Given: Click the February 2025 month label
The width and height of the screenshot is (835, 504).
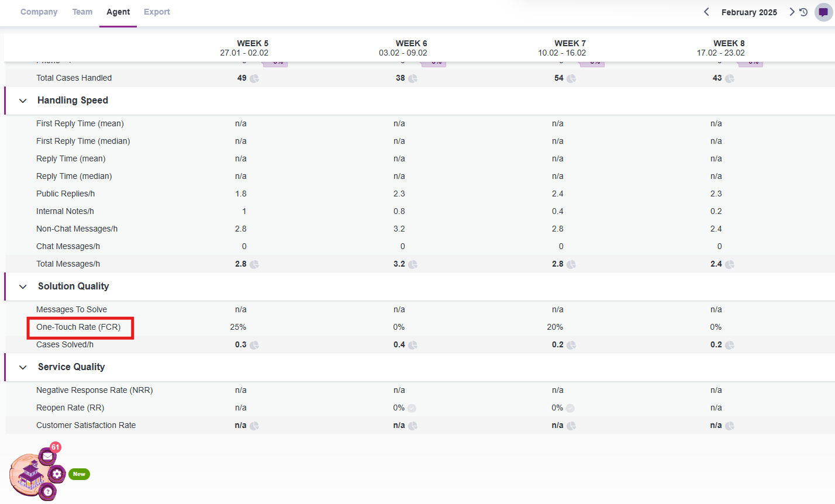Looking at the screenshot, I should coord(749,12).
